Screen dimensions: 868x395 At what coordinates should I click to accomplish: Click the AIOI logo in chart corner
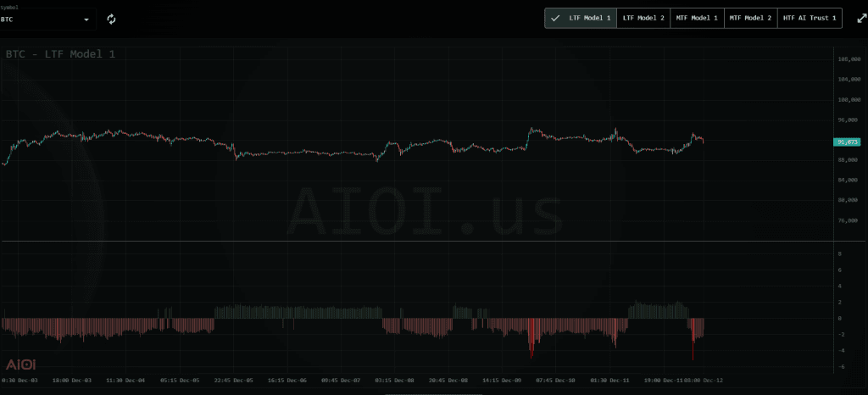(20, 364)
